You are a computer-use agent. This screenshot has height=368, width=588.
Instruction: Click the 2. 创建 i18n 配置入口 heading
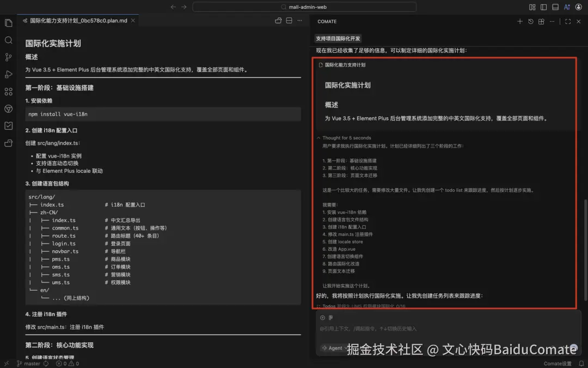51,130
